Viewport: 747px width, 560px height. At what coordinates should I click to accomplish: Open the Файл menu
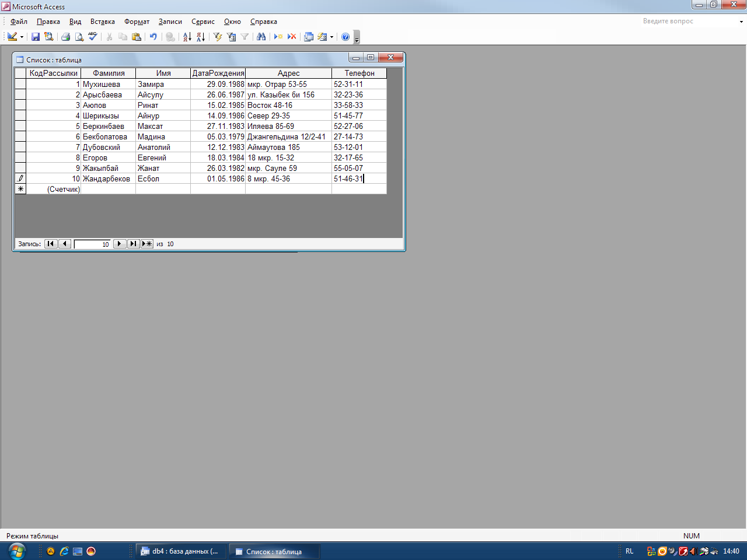(19, 22)
